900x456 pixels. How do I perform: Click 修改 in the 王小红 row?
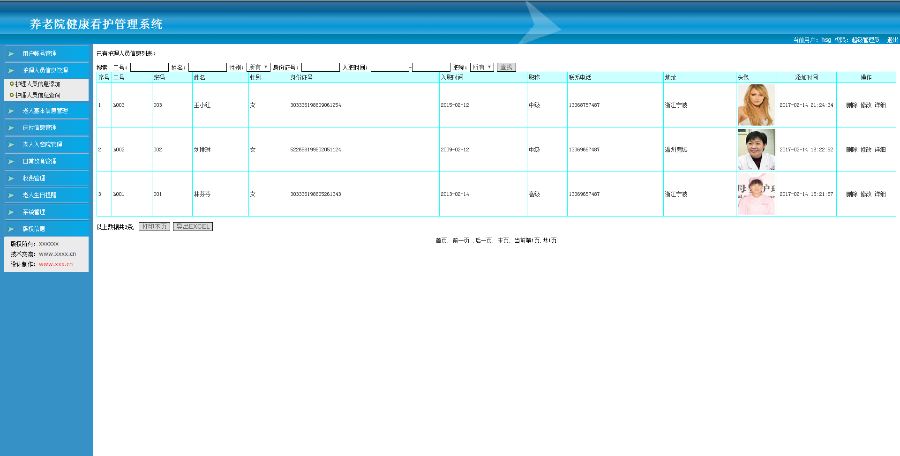click(x=866, y=105)
